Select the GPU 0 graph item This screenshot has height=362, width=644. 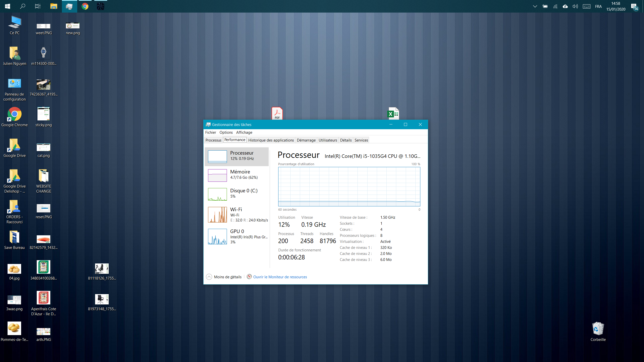[237, 236]
